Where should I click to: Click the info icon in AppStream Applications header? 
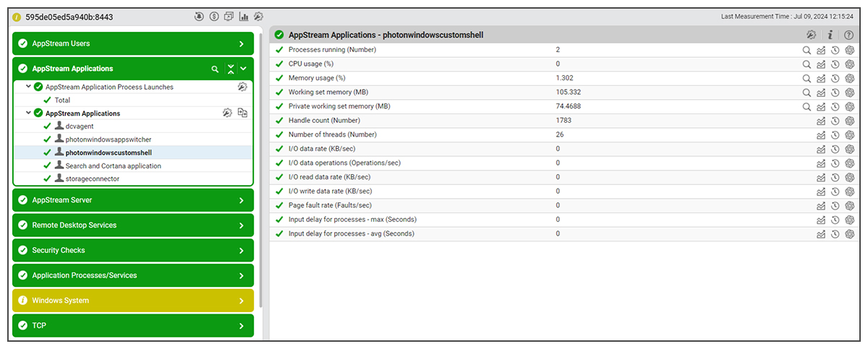(830, 35)
